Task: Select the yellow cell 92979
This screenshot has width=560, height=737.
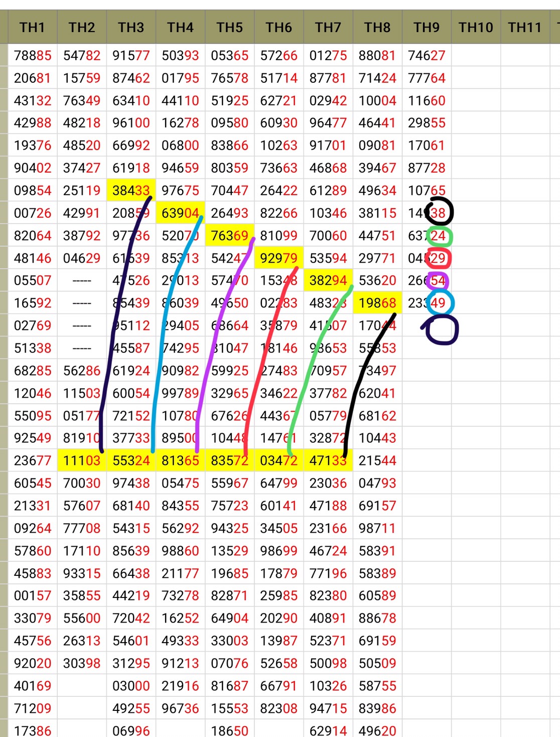Action: coord(278,258)
